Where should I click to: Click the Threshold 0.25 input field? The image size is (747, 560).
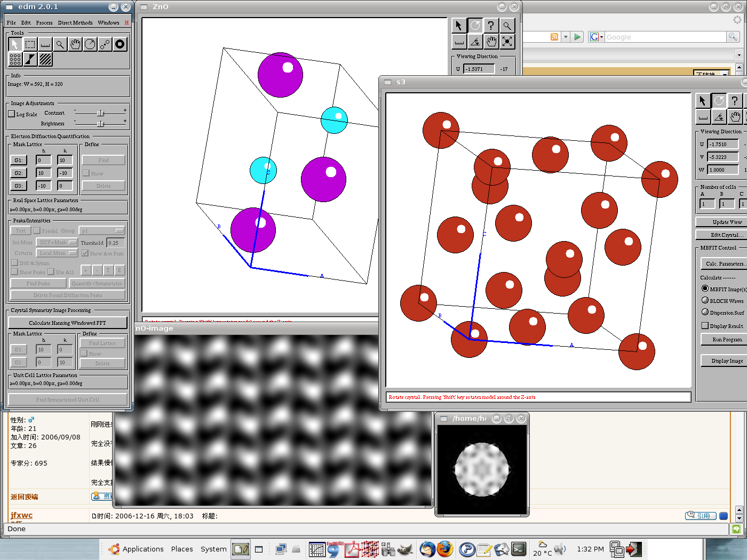[116, 243]
